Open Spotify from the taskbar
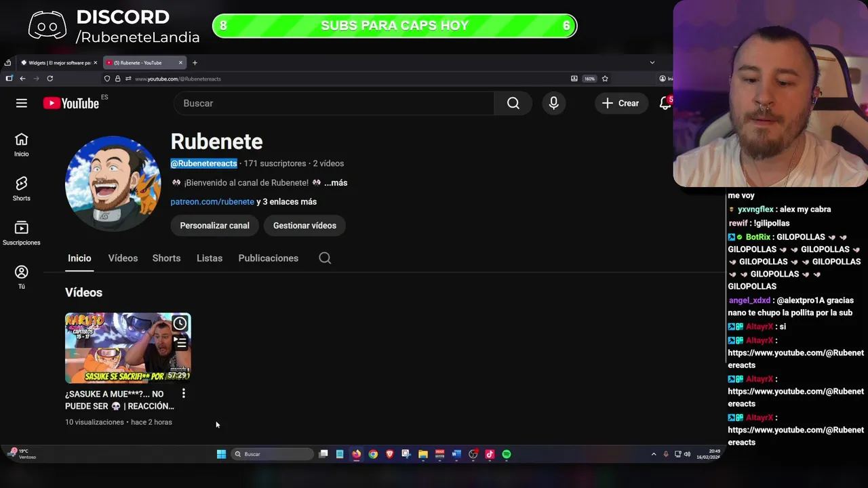The image size is (868, 488). pyautogui.click(x=507, y=454)
